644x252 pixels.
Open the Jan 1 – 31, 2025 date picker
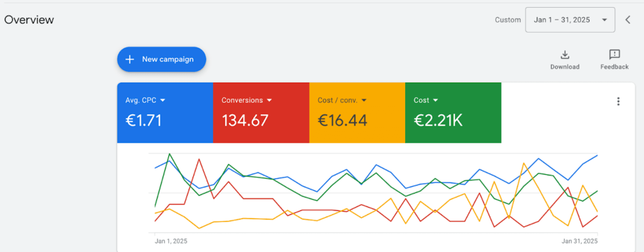coord(570,20)
